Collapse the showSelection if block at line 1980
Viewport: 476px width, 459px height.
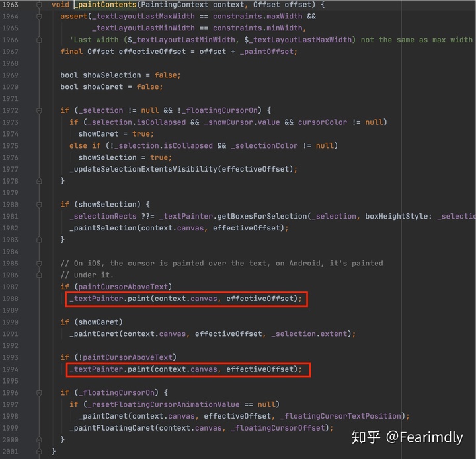(39, 205)
